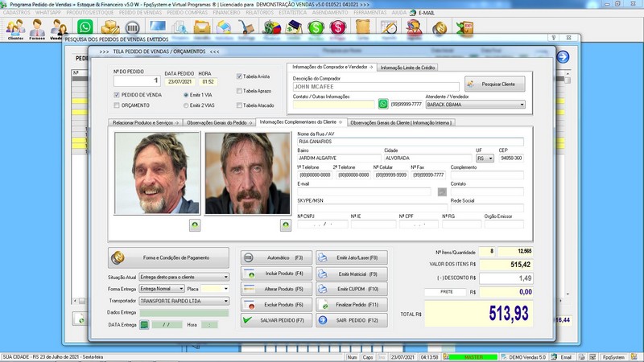The width and height of the screenshot is (644, 362).
Task: Open the DATA Entrega calendar icon
Action: 144,325
